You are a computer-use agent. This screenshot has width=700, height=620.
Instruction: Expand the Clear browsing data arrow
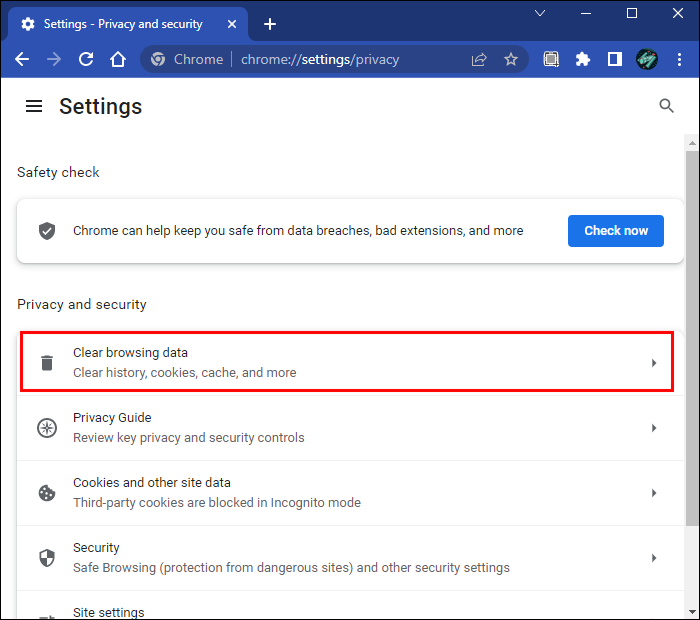coord(654,363)
